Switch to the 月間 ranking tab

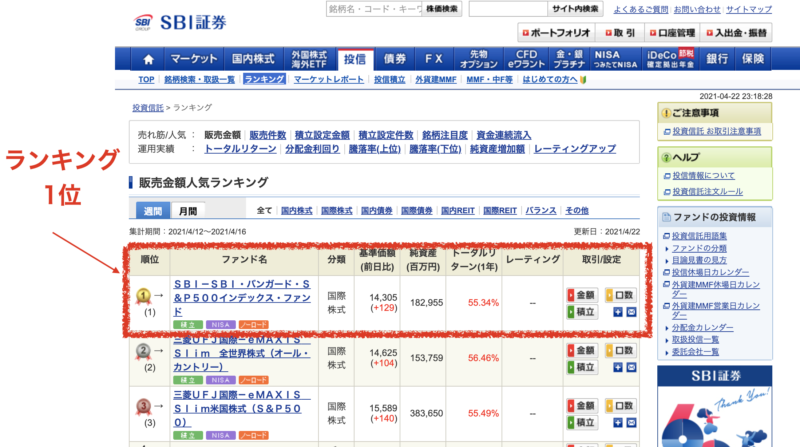(x=187, y=211)
